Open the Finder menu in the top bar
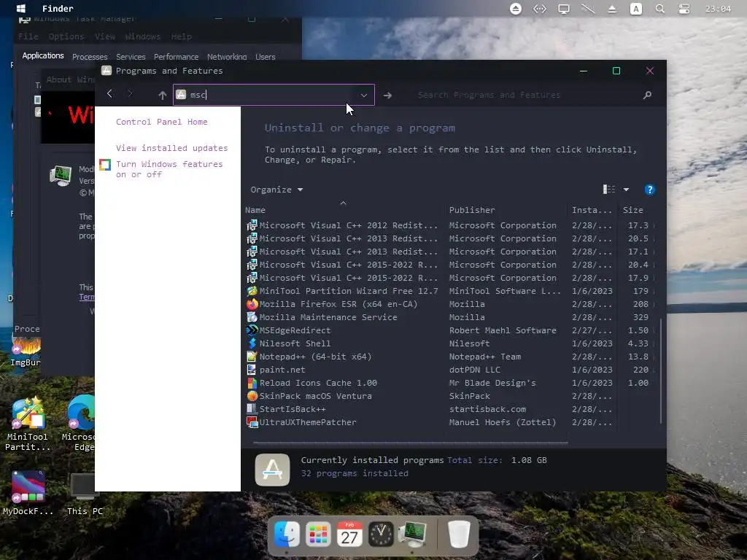Image resolution: width=747 pixels, height=560 pixels. tap(58, 9)
